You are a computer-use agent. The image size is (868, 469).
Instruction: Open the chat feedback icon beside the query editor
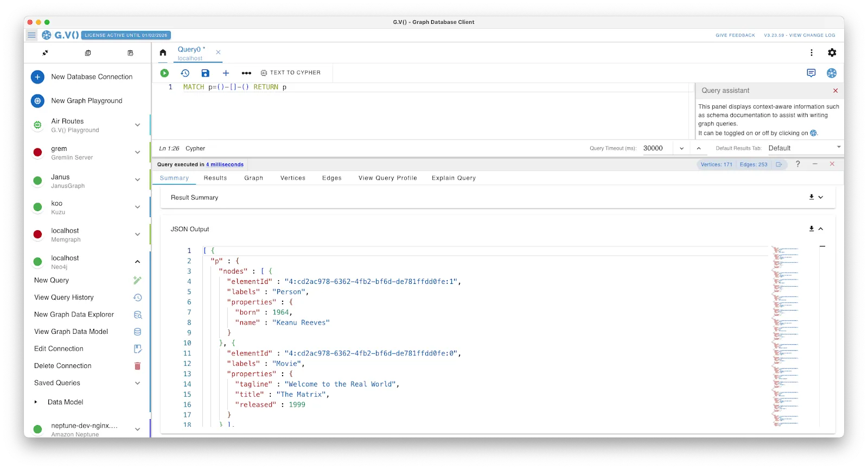click(x=811, y=73)
